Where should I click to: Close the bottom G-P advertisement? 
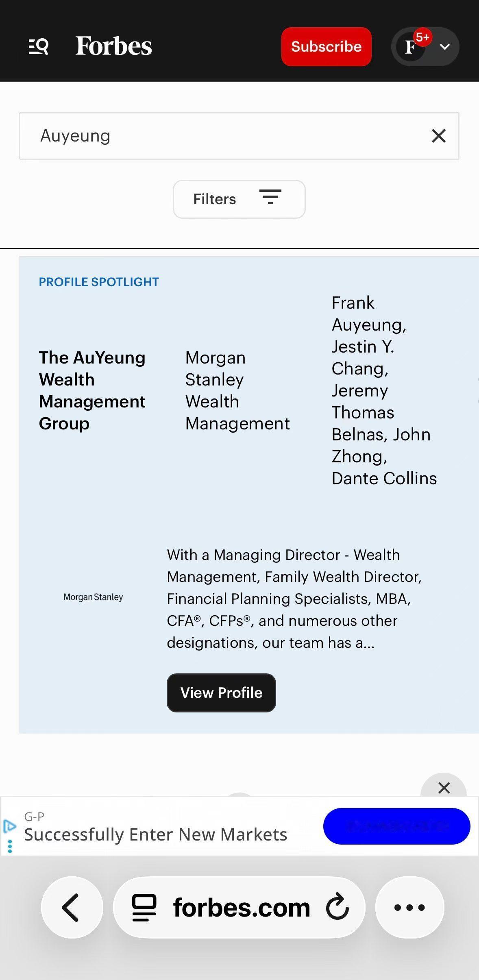(444, 788)
